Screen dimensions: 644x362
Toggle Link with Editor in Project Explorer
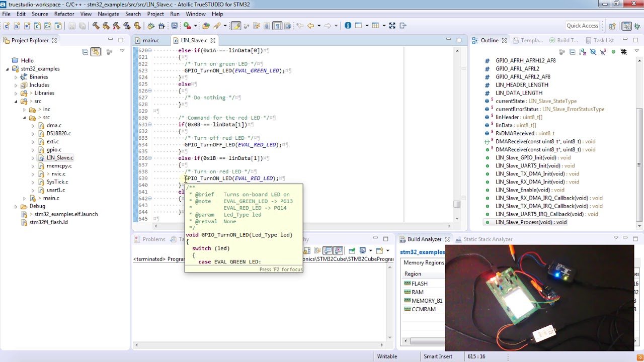(95, 52)
